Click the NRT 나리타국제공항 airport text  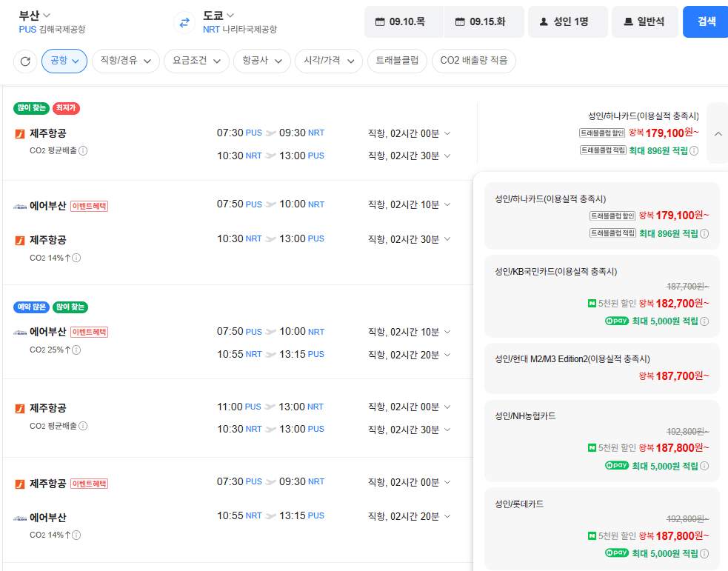coord(239,30)
